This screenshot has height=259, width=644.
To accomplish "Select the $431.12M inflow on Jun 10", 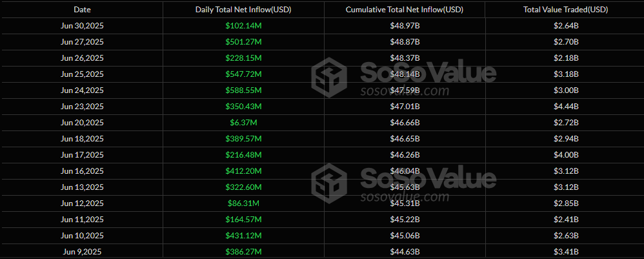I will coord(243,235).
